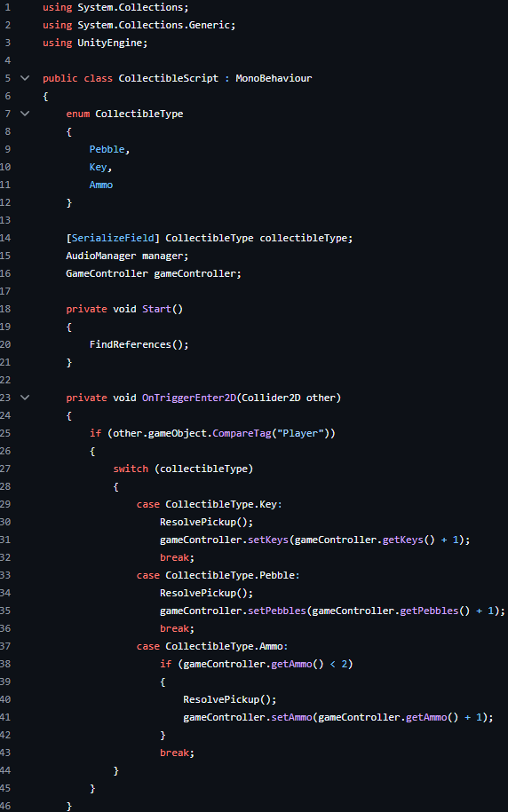Click the MonoBehaviour base class name
The height and width of the screenshot is (812, 508).
coord(274,78)
